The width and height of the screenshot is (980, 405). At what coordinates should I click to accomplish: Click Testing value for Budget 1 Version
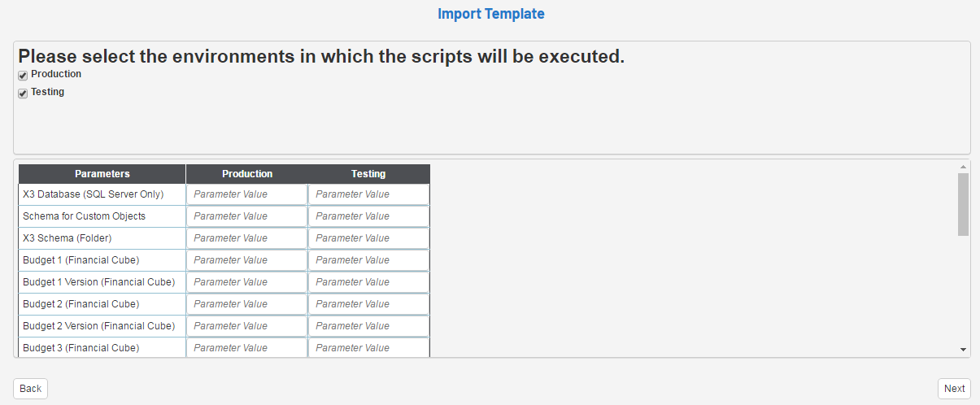[368, 282]
